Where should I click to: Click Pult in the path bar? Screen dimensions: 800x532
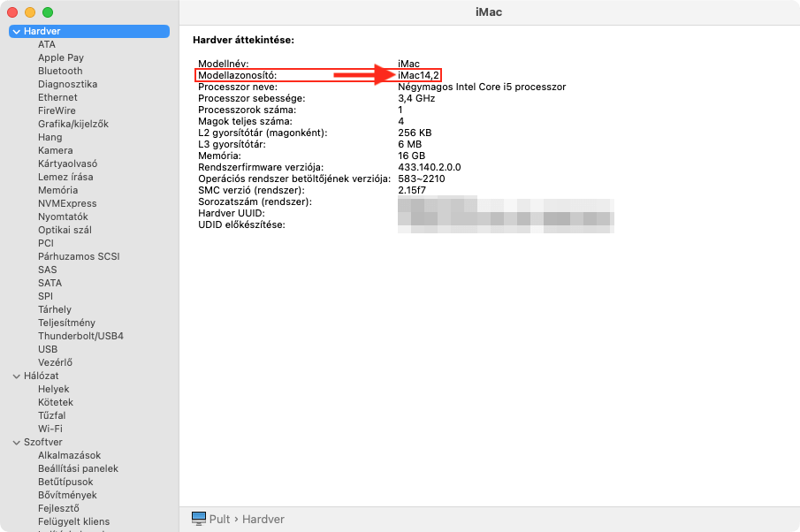click(219, 520)
